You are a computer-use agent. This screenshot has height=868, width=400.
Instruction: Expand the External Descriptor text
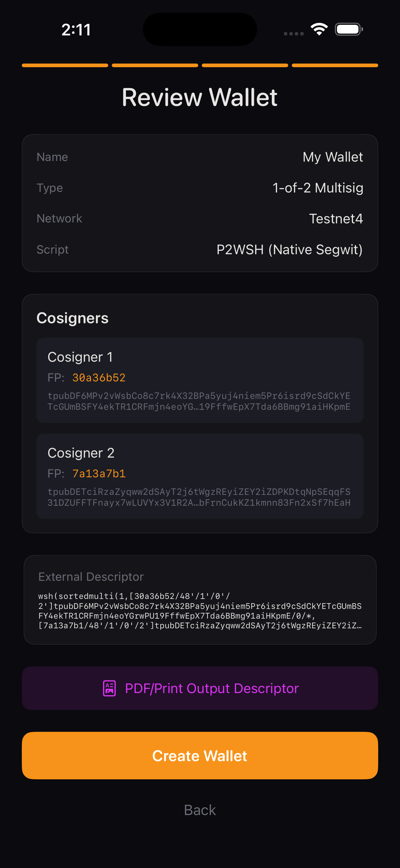[x=200, y=612]
